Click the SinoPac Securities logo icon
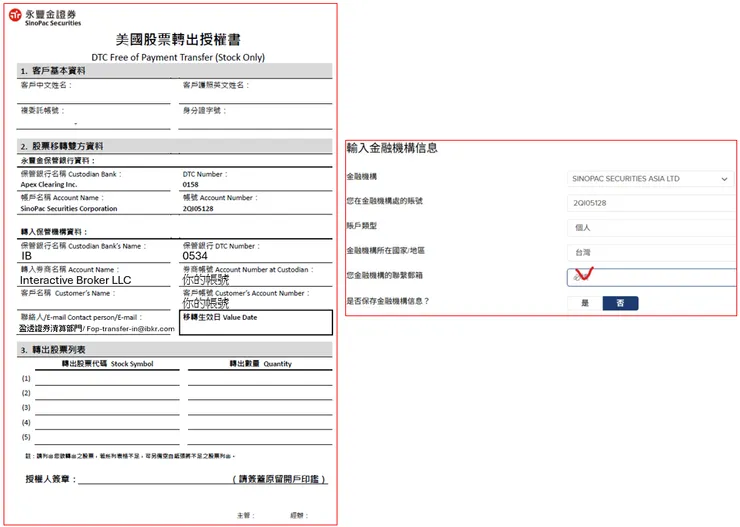 (x=16, y=16)
